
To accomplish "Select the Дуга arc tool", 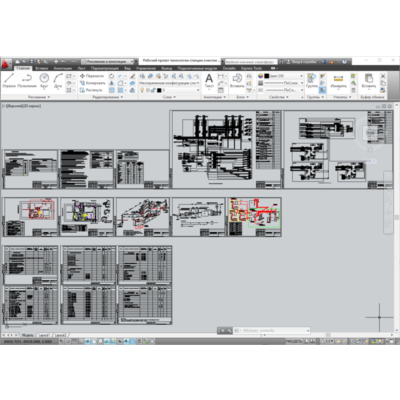I will (x=58, y=80).
